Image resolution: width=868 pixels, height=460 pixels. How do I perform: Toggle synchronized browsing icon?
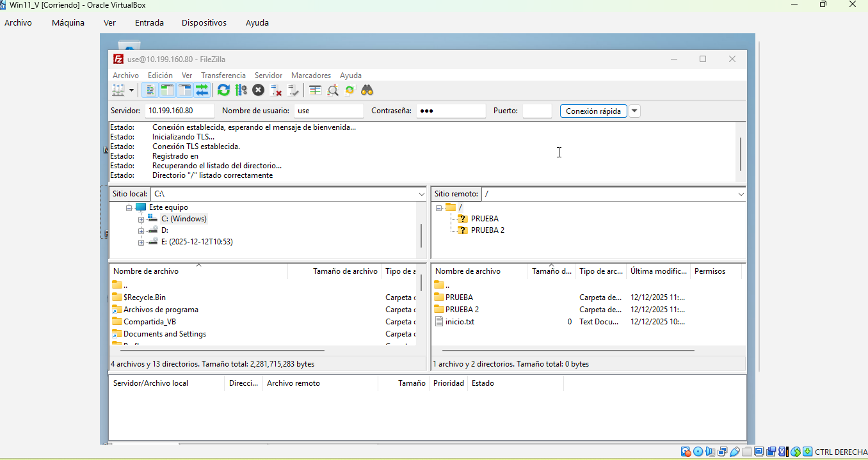click(x=350, y=90)
